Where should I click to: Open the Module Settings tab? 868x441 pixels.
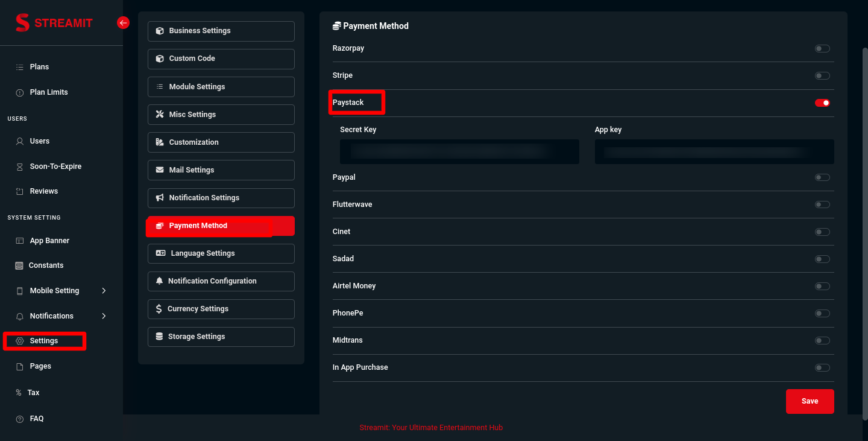(221, 87)
